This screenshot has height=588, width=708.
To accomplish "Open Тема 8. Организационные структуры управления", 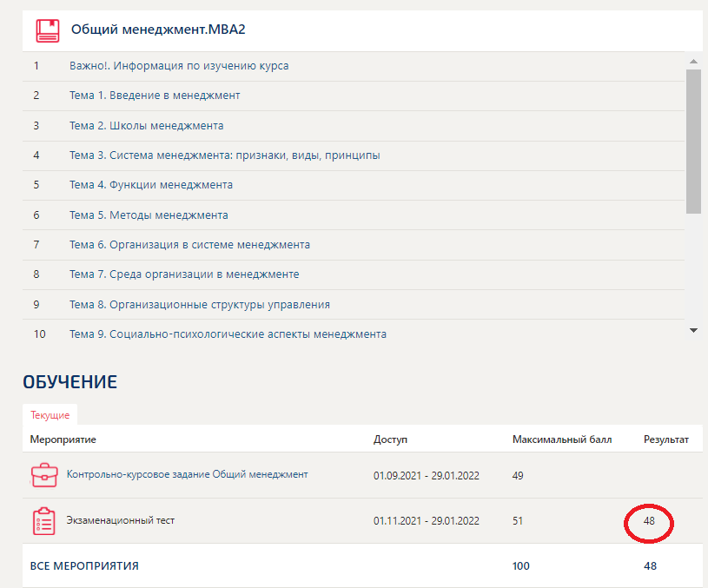I will [200, 304].
